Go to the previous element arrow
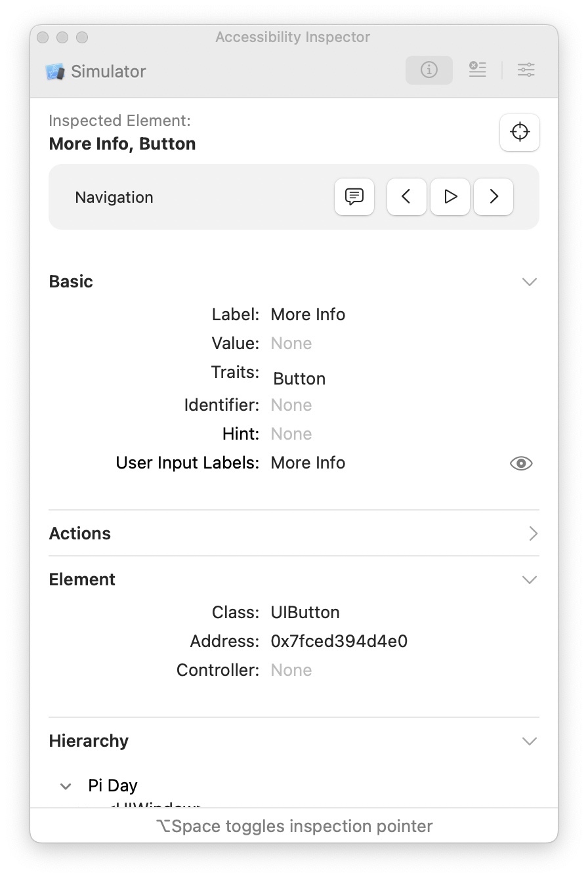Viewport: 588px width, 878px height. [x=406, y=196]
